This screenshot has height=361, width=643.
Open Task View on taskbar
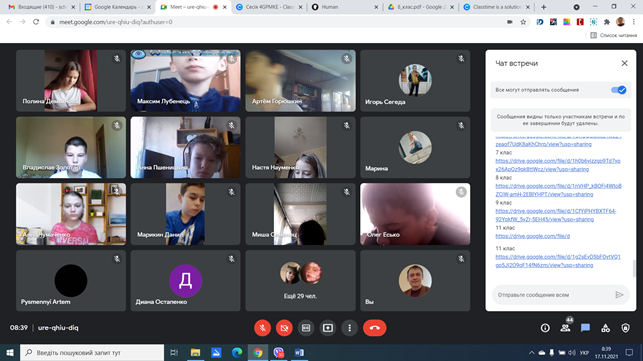(174, 353)
